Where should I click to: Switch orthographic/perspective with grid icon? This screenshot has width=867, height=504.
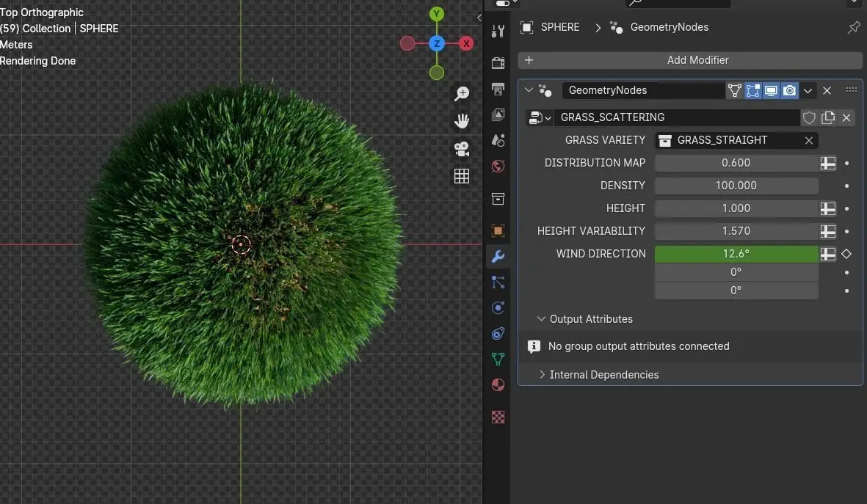point(462,176)
